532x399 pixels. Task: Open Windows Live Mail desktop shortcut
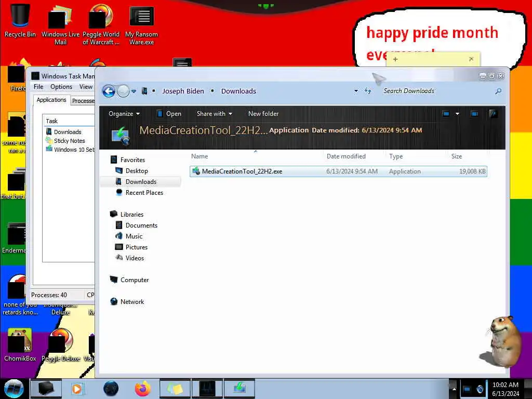[x=60, y=25]
